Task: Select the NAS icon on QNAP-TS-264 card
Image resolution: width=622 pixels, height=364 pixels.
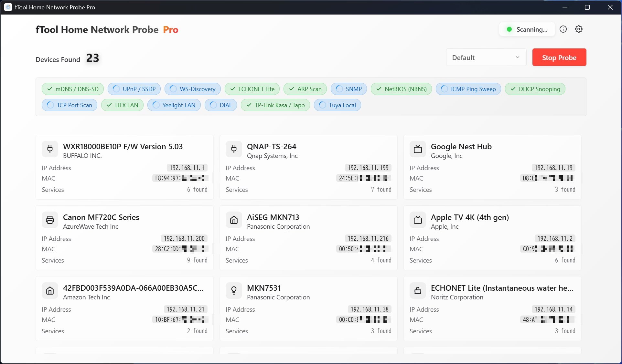Action: (234, 149)
